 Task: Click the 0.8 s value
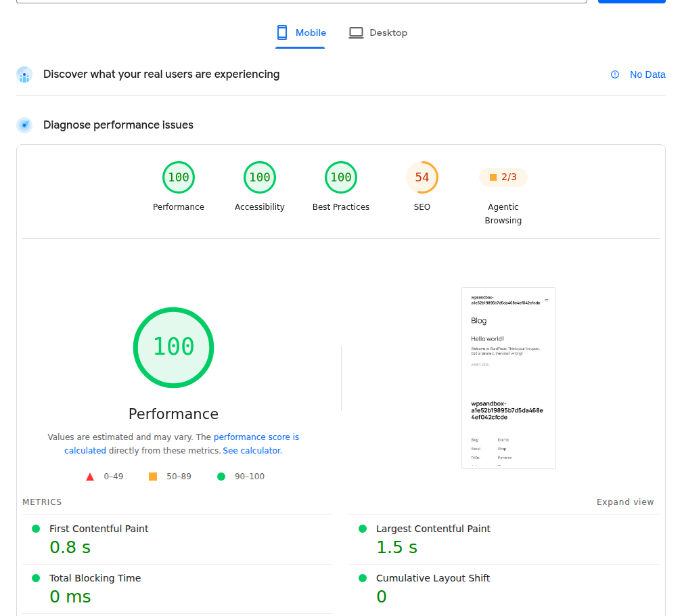tap(70, 547)
